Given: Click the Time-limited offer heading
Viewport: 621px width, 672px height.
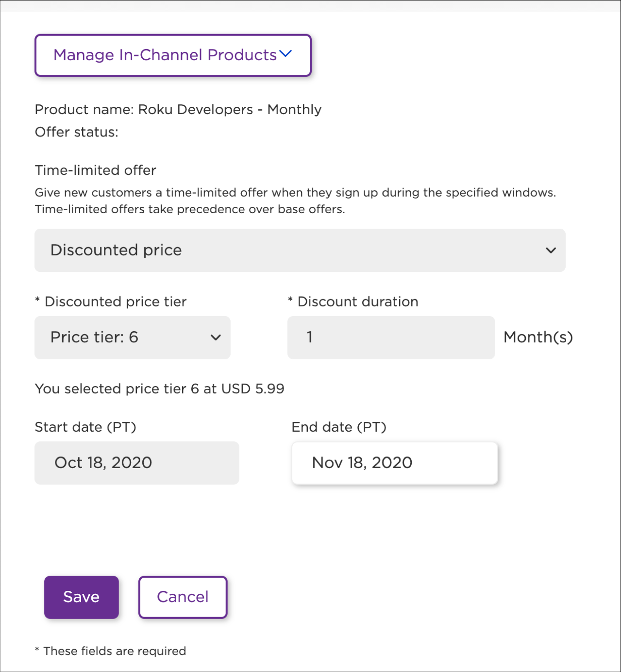Looking at the screenshot, I should pos(95,170).
